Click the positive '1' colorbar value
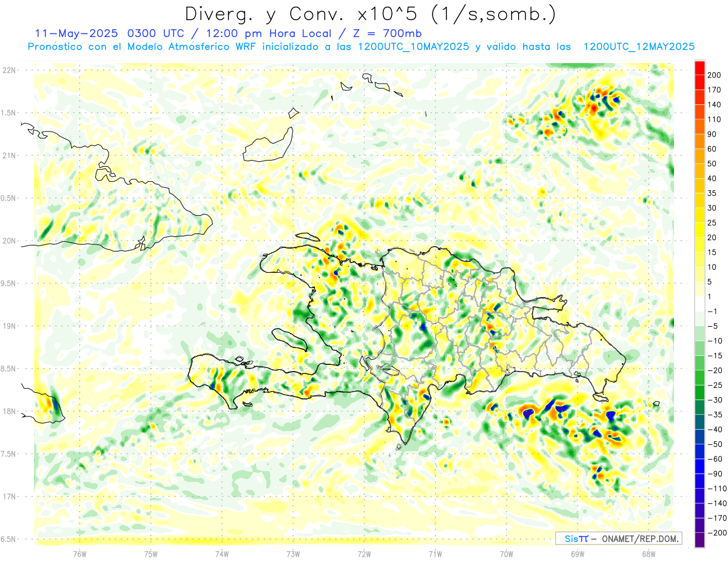 coord(710,297)
